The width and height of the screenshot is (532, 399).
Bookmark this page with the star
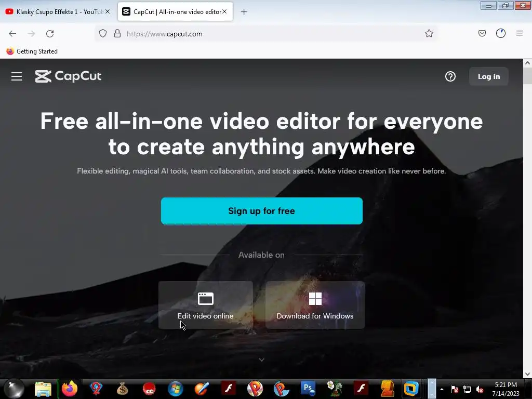[429, 34]
